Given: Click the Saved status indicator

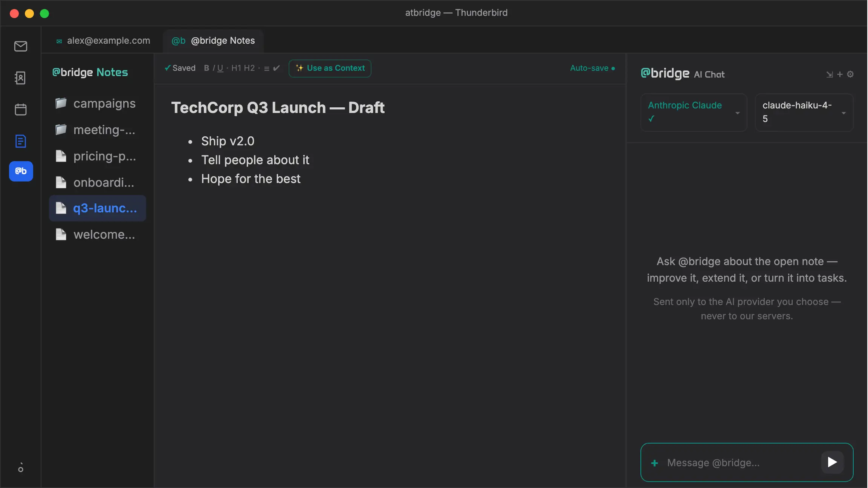Looking at the screenshot, I should tap(180, 68).
